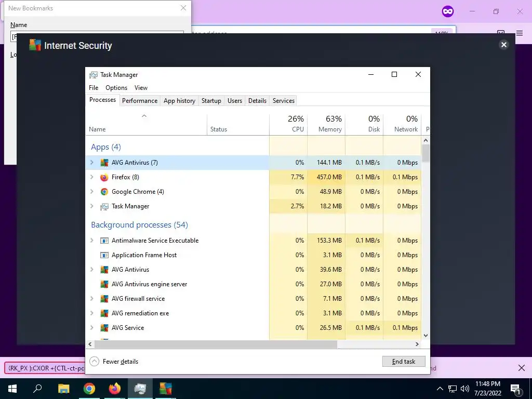Expand Google Chrome (4) process group
The width and height of the screenshot is (532, 399).
point(91,192)
